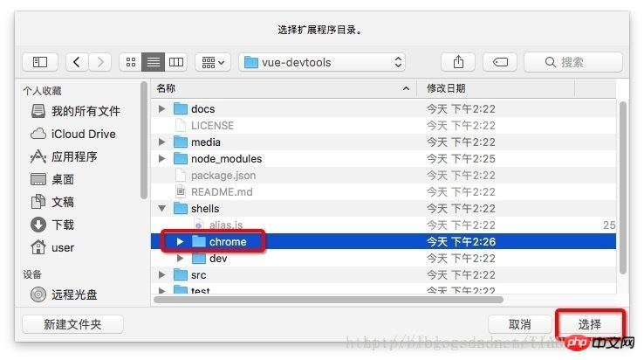Screen dimensions: 644x360
Task: Switch to list view
Action: [154, 62]
